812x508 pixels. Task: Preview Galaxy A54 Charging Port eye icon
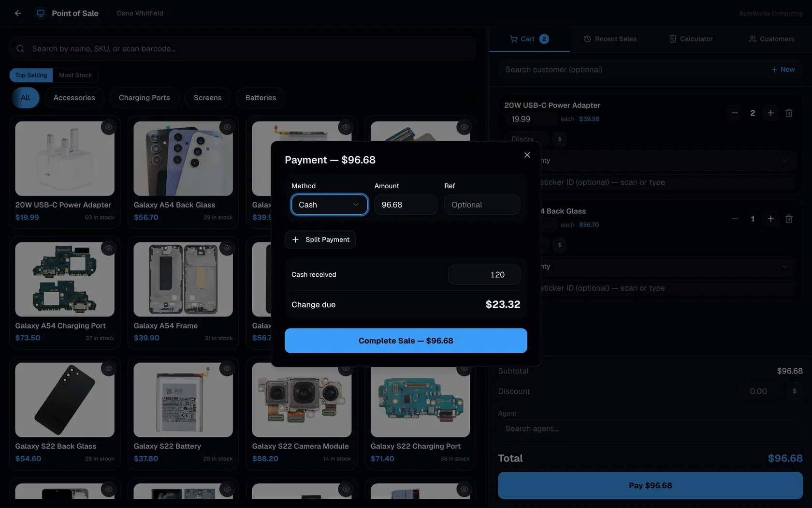click(109, 248)
